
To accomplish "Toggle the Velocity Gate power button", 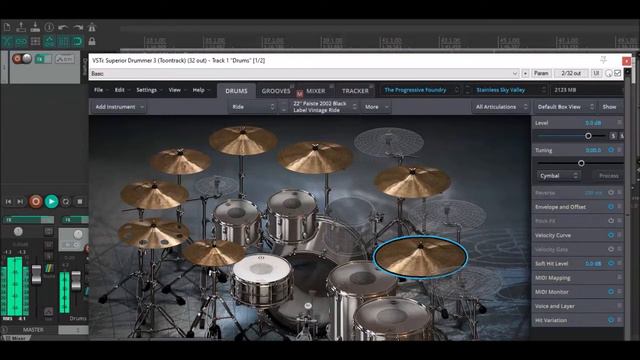I will 611,249.
